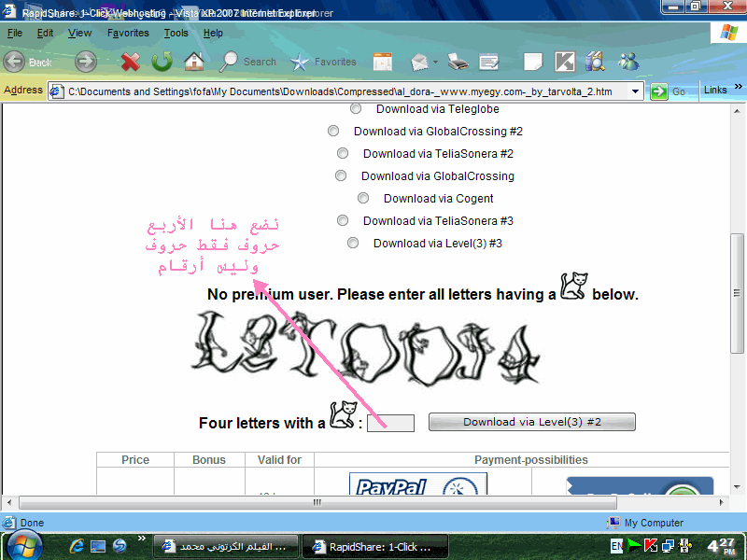This screenshot has width=747, height=560.
Task: Expand the Links toolbar chevron
Action: 739,87
